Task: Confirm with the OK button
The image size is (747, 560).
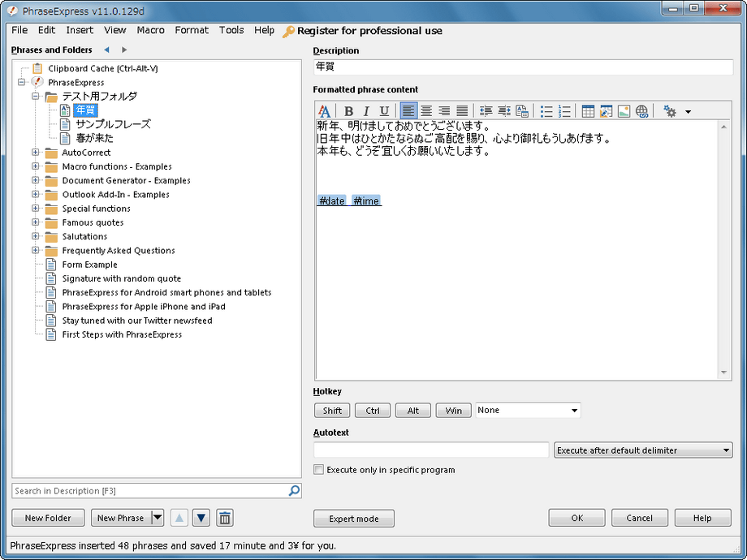Action: [x=577, y=518]
